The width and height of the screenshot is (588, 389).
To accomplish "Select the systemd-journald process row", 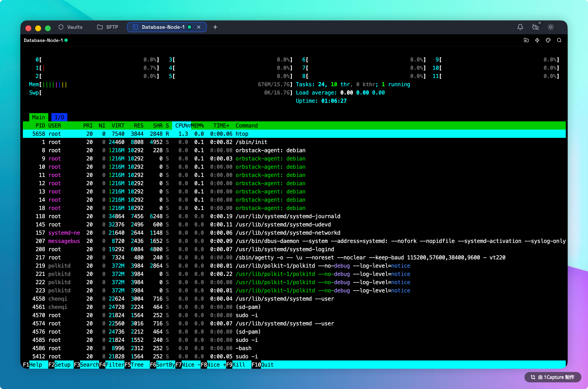I will [x=287, y=216].
